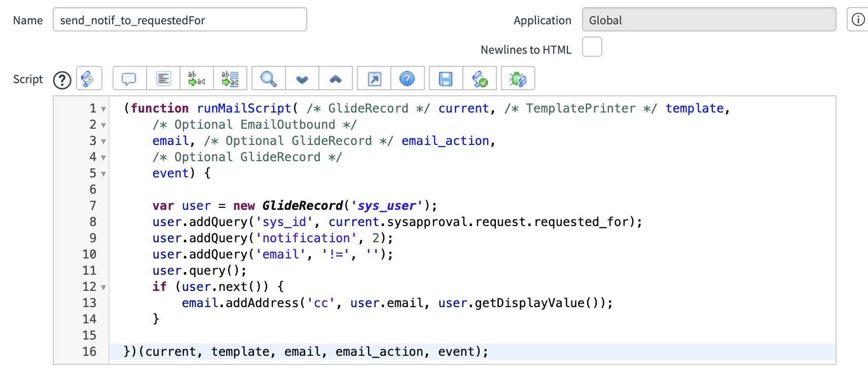Click the Name field send_notif_to_requestedFor
The width and height of the screenshot is (868, 372).
tap(180, 19)
